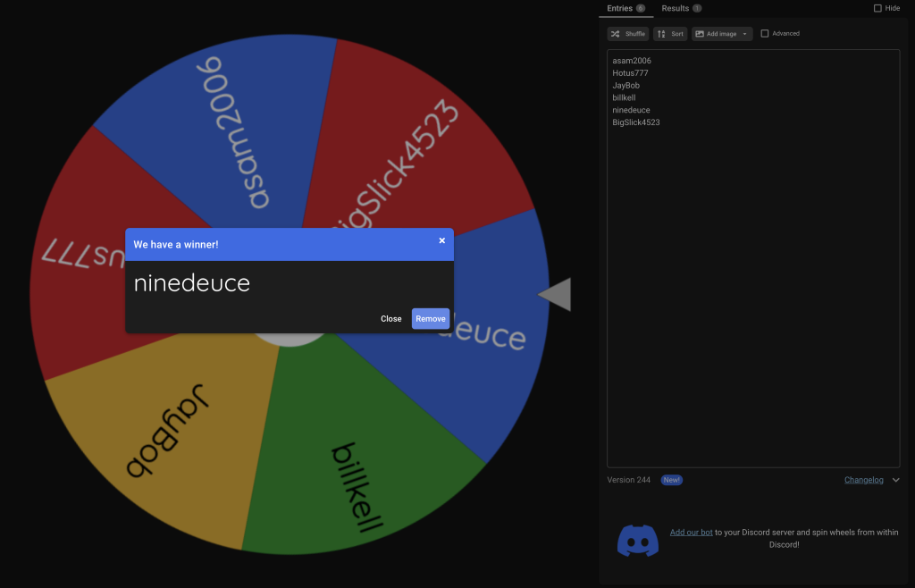Click the gray wheel pointer arrow
The image size is (915, 588).
click(555, 295)
